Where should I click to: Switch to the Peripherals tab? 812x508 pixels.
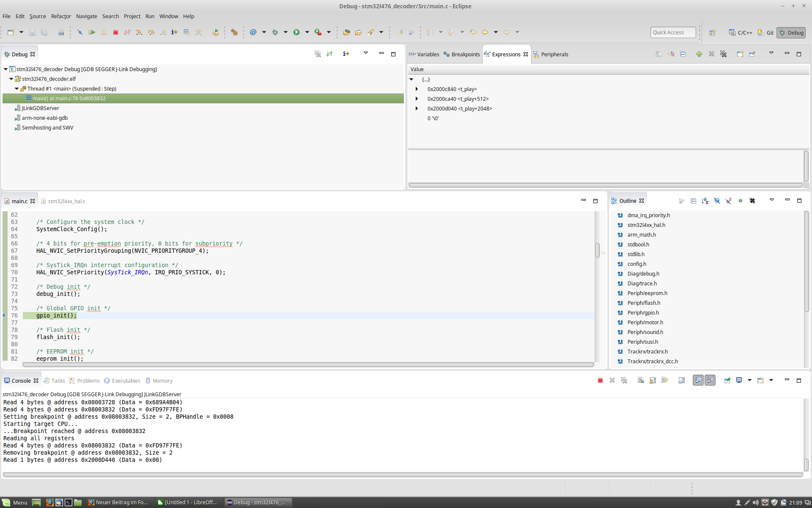point(554,54)
